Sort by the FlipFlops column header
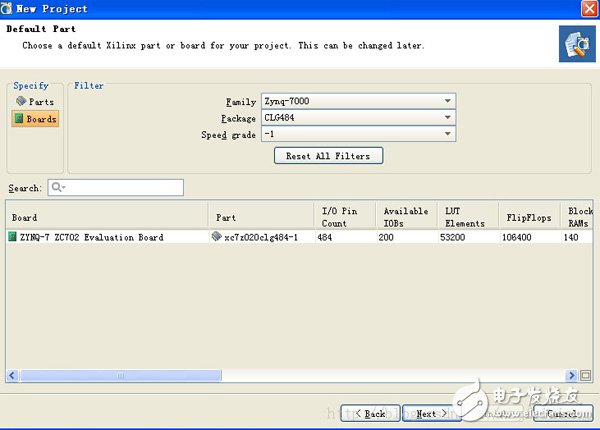Image resolution: width=600 pixels, height=430 pixels. (x=528, y=217)
